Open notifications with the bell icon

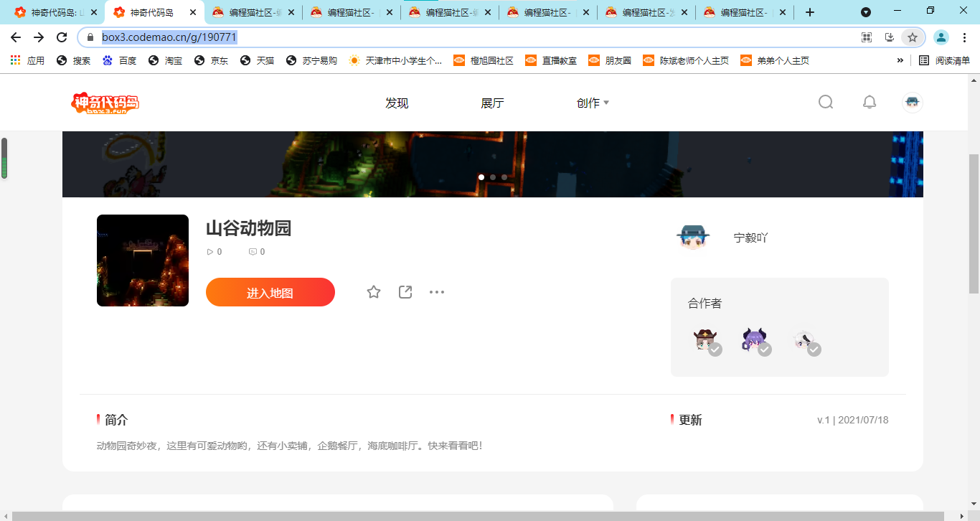870,102
